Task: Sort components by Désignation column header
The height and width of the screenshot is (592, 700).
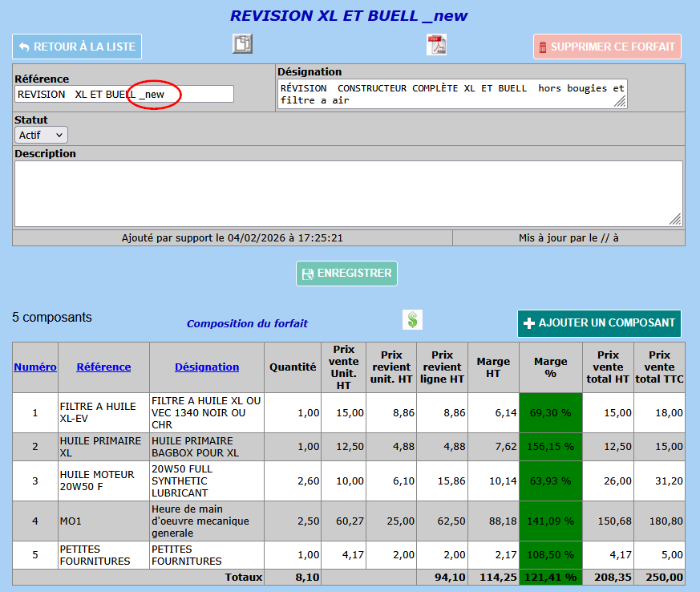Action: click(x=207, y=367)
